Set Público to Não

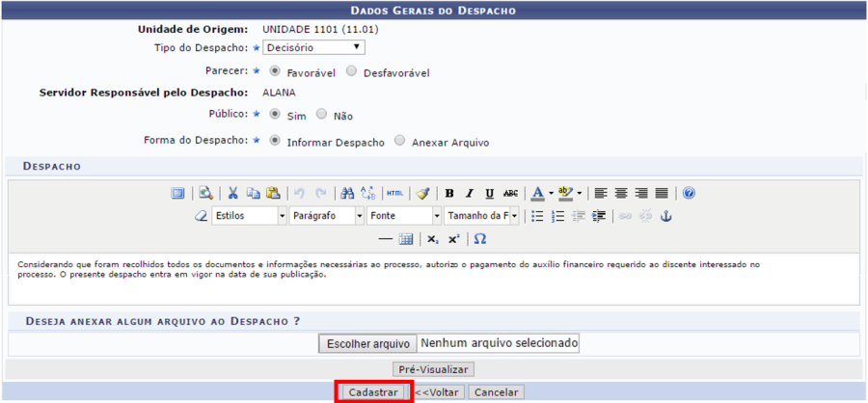pos(322,115)
